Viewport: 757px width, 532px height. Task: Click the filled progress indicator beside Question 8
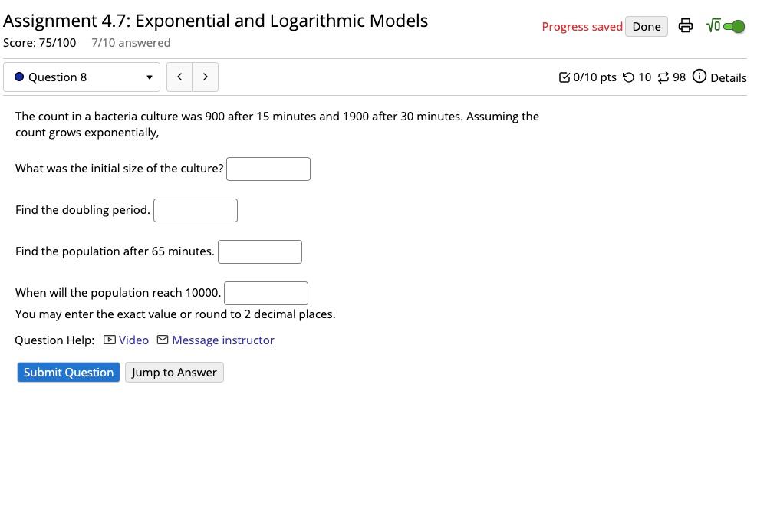18,77
